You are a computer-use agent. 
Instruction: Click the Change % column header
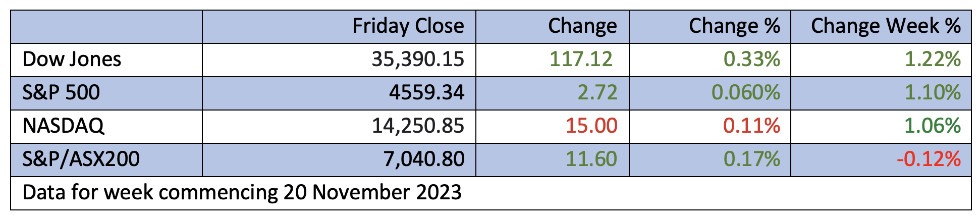point(734,26)
